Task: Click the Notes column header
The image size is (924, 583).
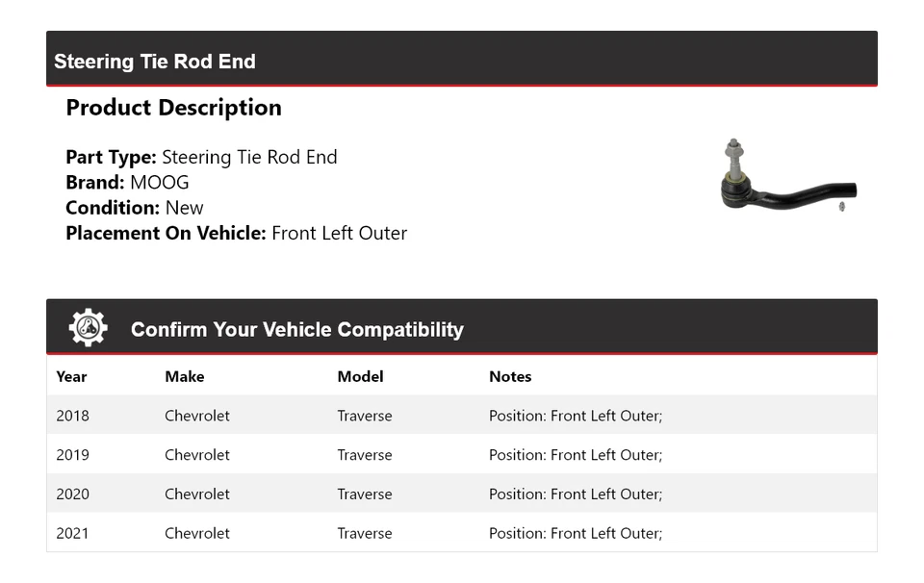Action: (x=510, y=377)
